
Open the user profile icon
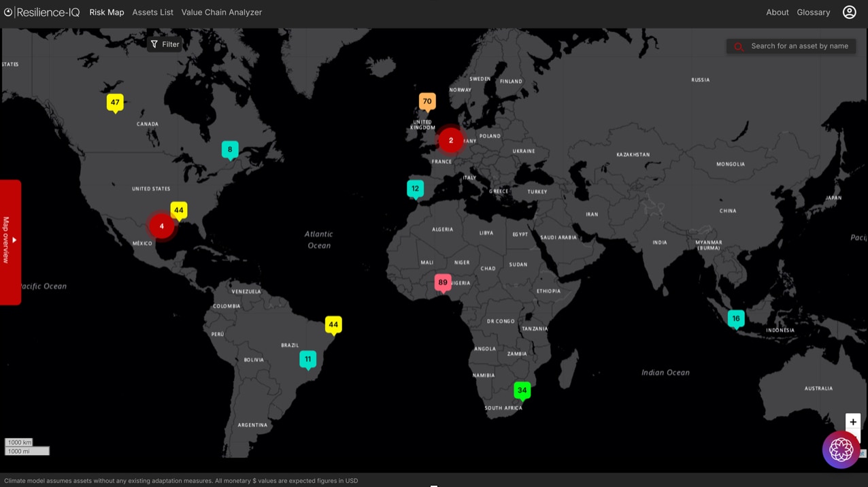coord(850,12)
